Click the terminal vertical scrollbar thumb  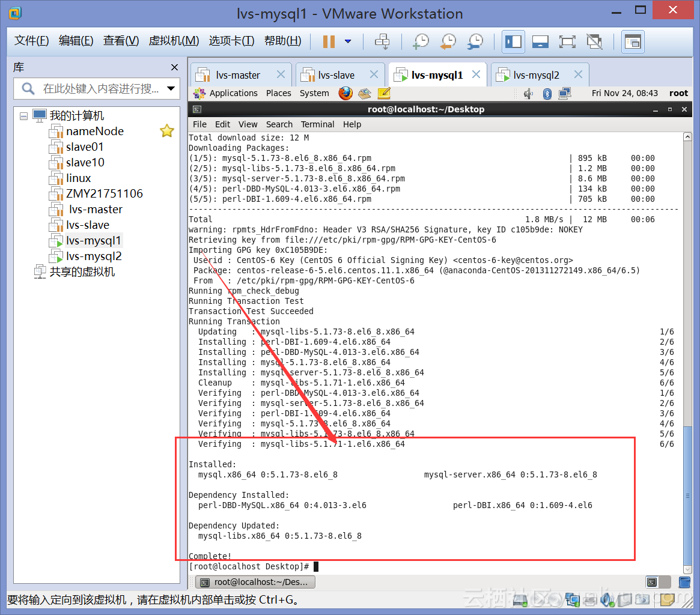pos(687,495)
